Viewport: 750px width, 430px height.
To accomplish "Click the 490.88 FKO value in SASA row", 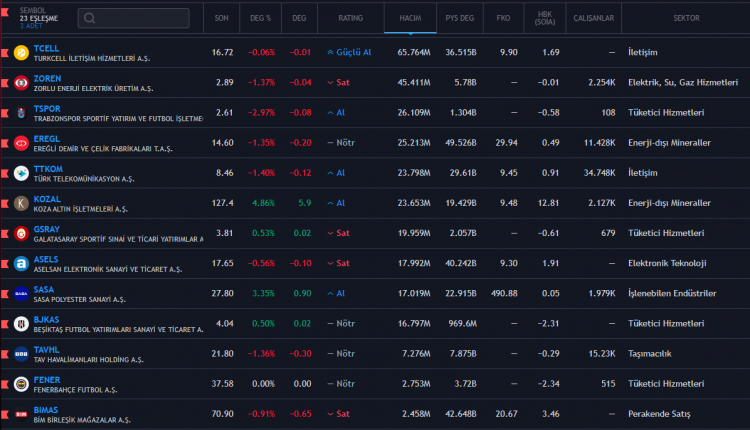I will coord(504,294).
